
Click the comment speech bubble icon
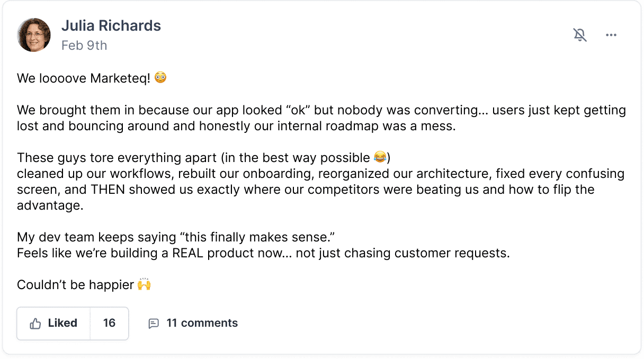point(154,324)
